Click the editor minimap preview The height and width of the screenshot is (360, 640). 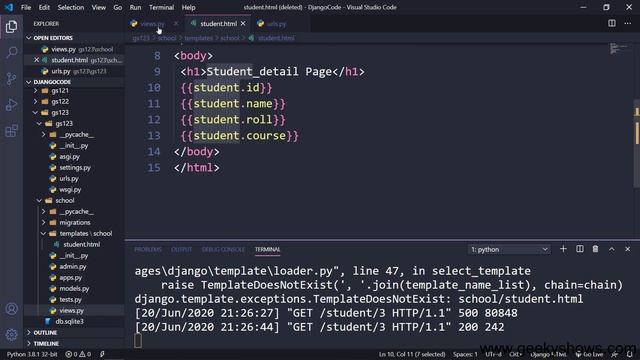[619, 49]
